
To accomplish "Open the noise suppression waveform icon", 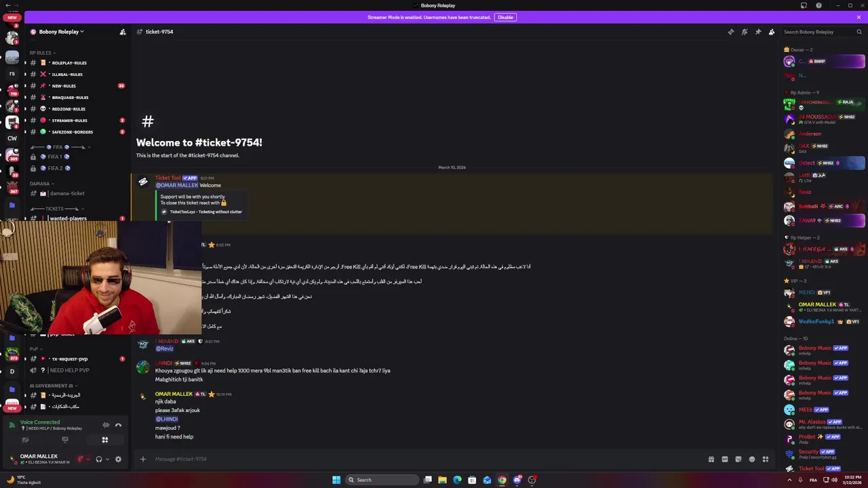I will 106,425.
